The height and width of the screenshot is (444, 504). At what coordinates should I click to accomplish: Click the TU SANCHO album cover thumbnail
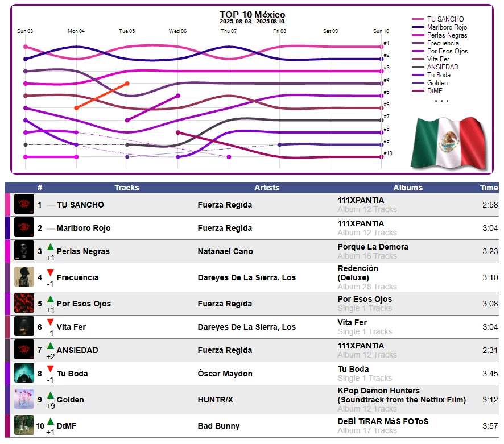coord(24,204)
